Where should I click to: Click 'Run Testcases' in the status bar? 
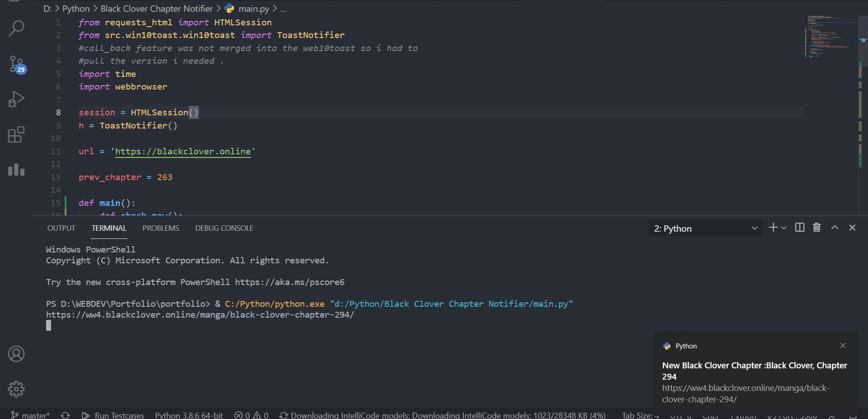point(113,415)
